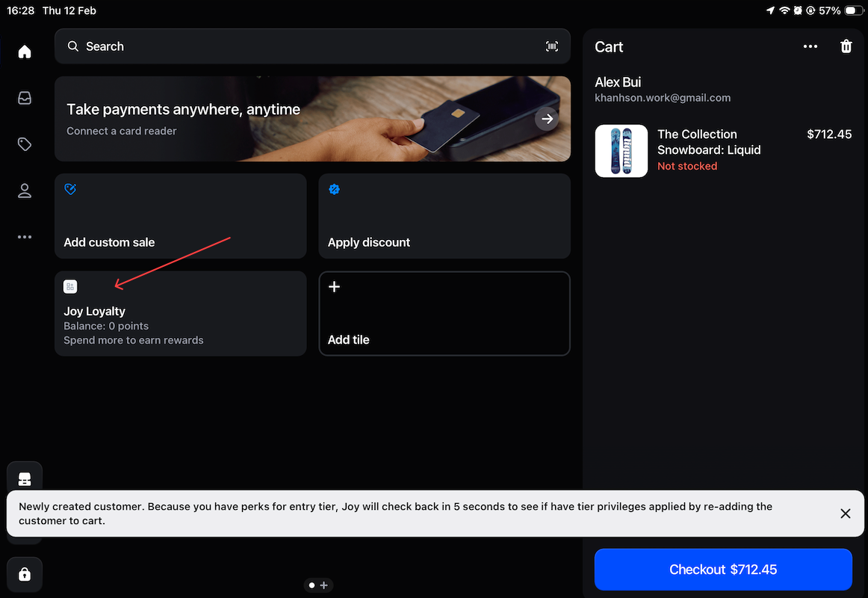Open the More menu in sidebar
Screen dimensions: 868x598
[25, 237]
